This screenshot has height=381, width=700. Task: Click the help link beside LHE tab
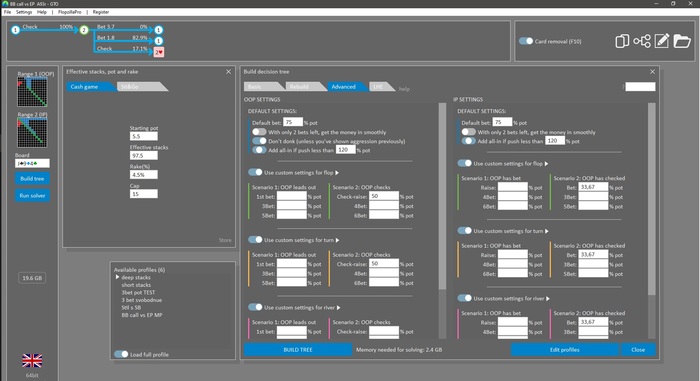[404, 89]
